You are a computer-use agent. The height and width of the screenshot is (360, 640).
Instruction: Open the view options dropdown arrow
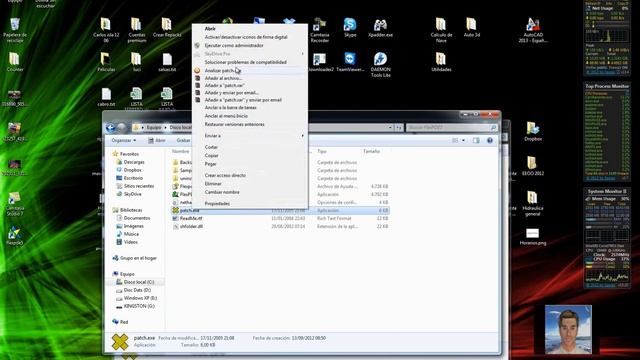pos(463,140)
